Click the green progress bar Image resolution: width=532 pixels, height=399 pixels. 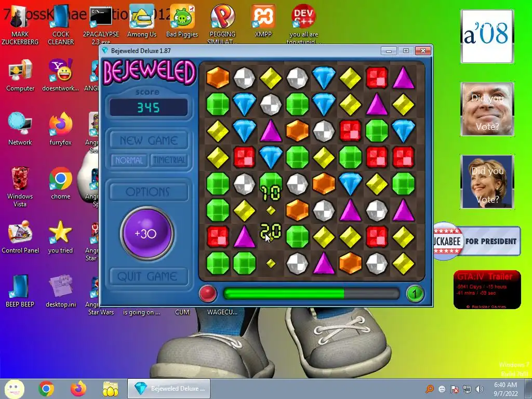pos(311,293)
